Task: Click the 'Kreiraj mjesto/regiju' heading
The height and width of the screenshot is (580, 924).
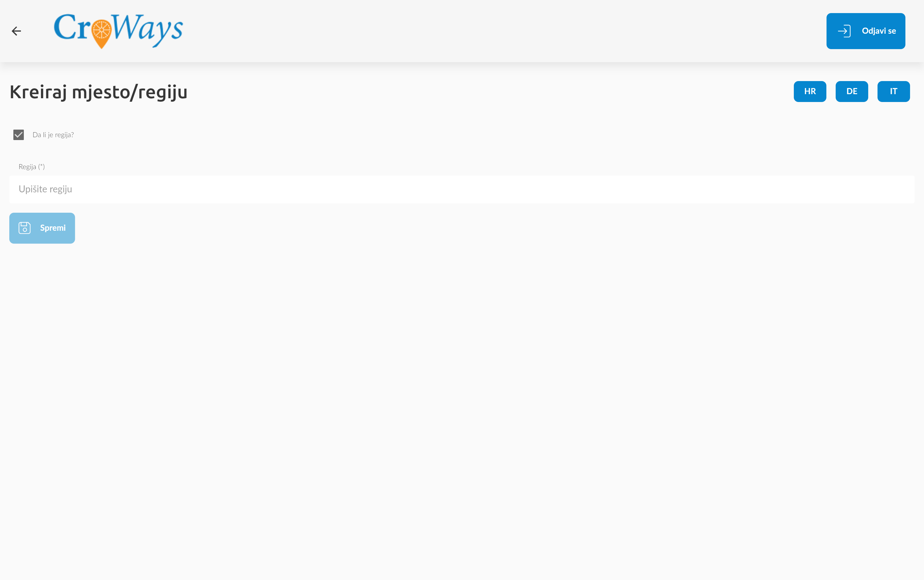Action: click(99, 92)
